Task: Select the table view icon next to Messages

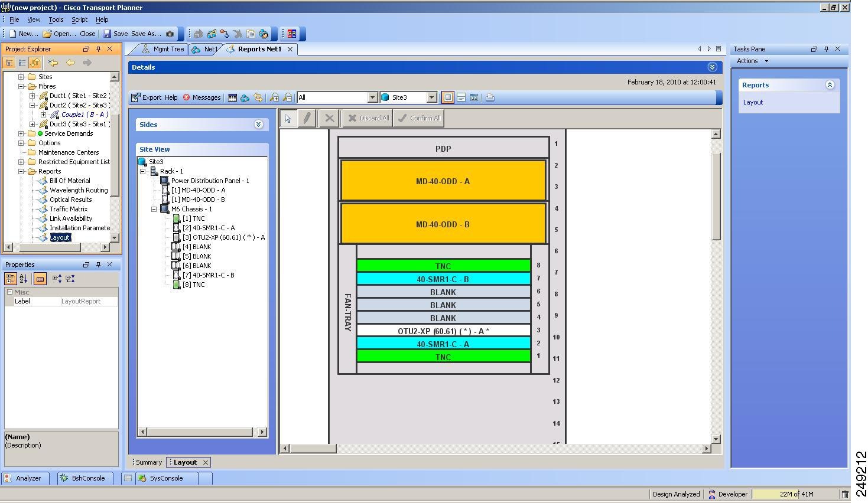Action: [233, 97]
